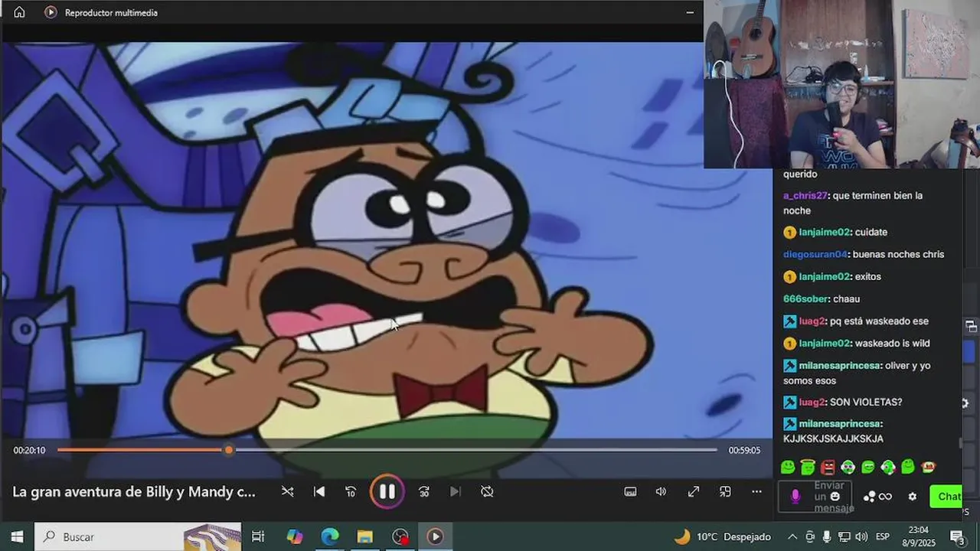Open diegosuran04's user profile in chat
This screenshot has height=551, width=980.
(815, 254)
